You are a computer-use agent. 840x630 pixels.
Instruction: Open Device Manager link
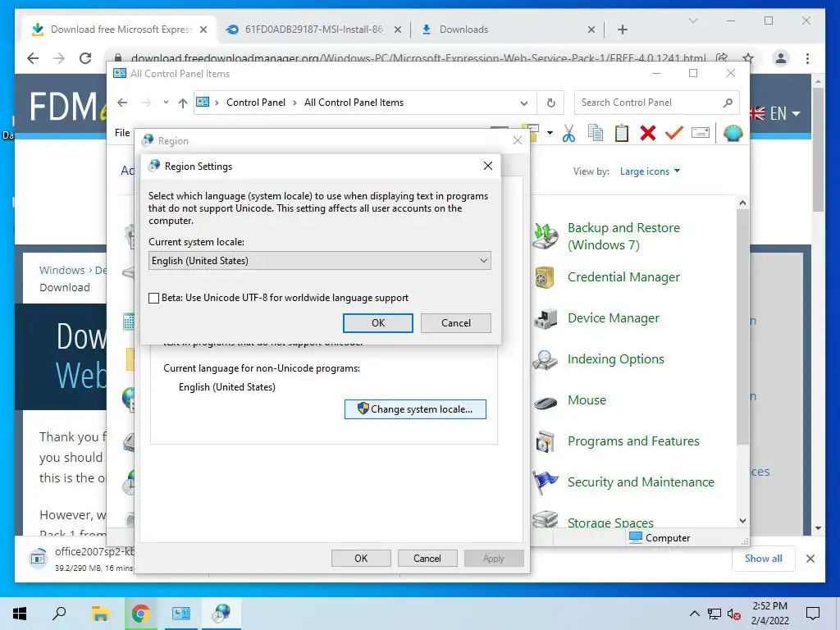(x=614, y=318)
